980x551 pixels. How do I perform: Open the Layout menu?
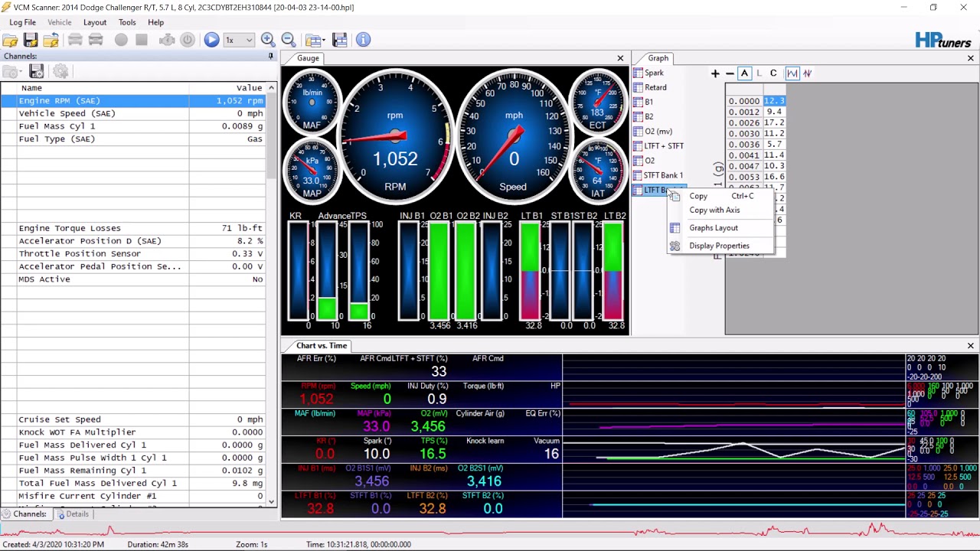click(95, 22)
